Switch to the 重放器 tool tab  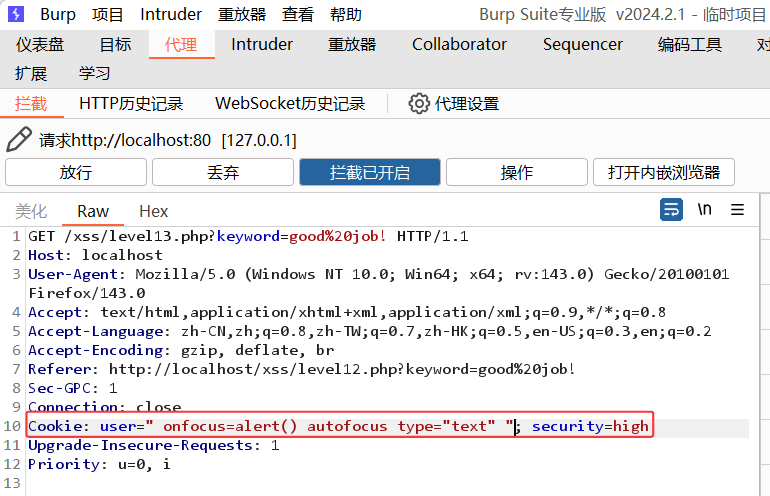tap(352, 44)
